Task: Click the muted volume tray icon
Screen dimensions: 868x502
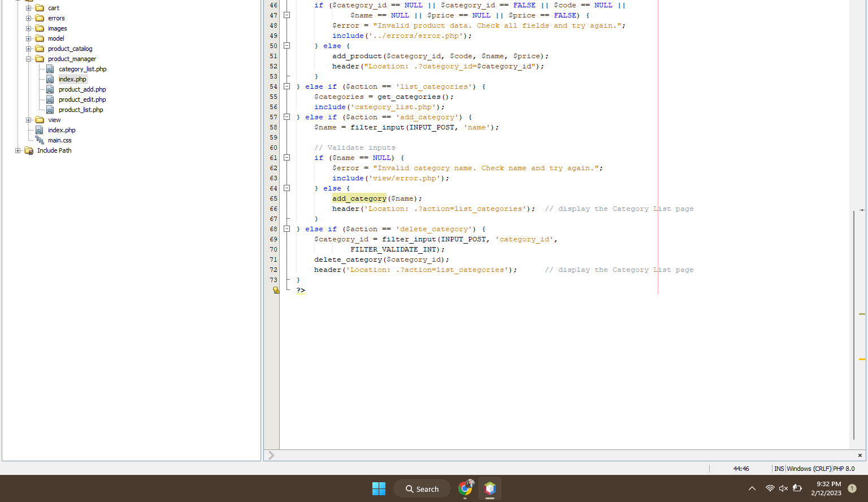Action: [x=783, y=488]
